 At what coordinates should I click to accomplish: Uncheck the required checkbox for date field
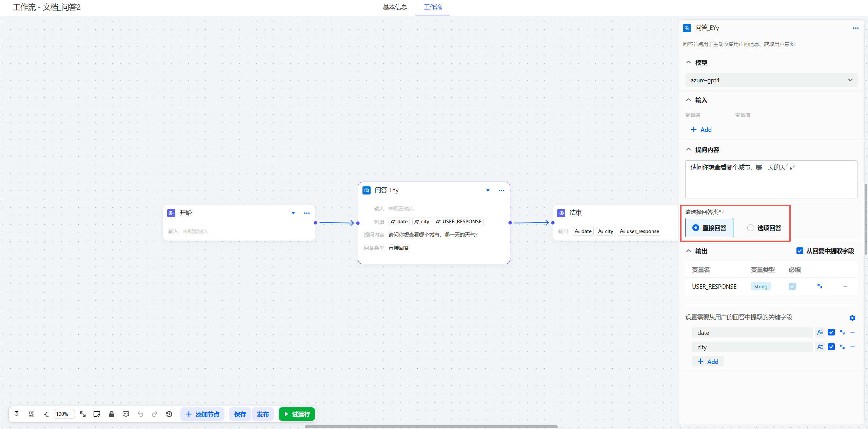[831, 332]
